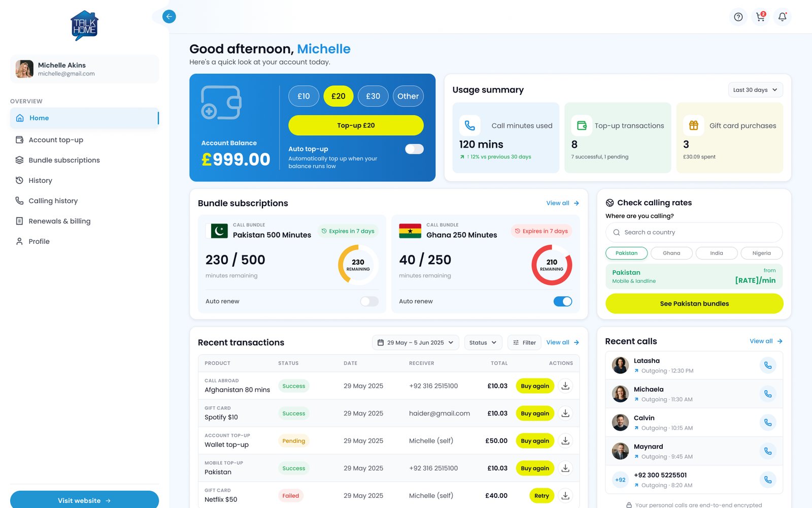Call Calvin with the phone icon

click(x=768, y=422)
